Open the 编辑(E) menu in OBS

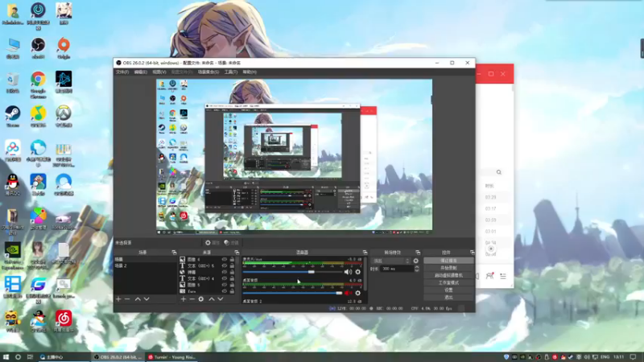pos(140,72)
